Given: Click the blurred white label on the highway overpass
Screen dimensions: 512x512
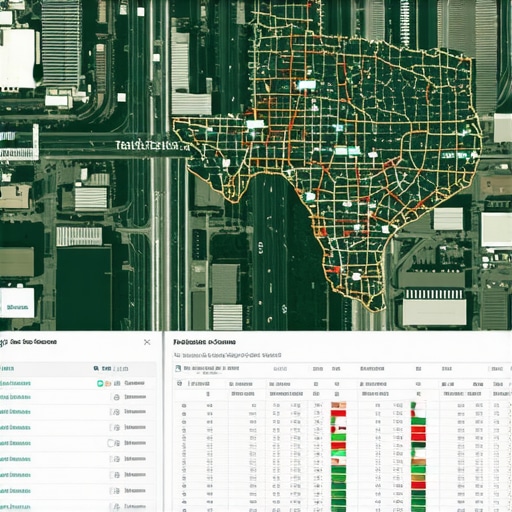Looking at the screenshot, I should (152, 145).
